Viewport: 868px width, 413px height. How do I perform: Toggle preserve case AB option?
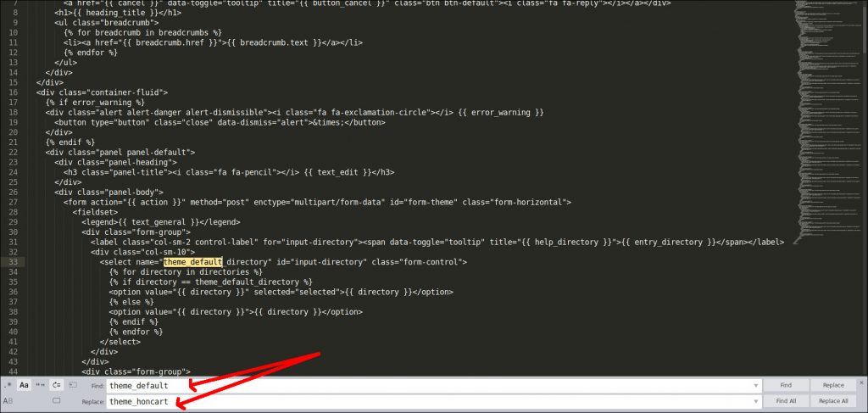click(x=8, y=400)
